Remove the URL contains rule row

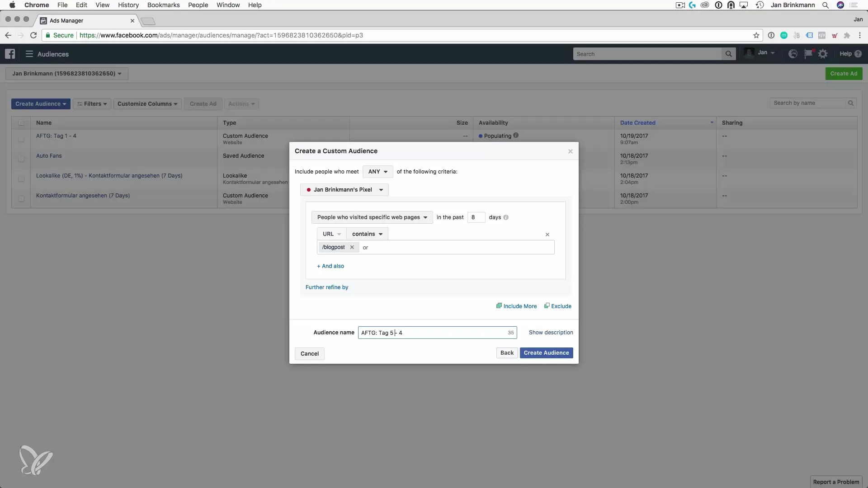(547, 235)
